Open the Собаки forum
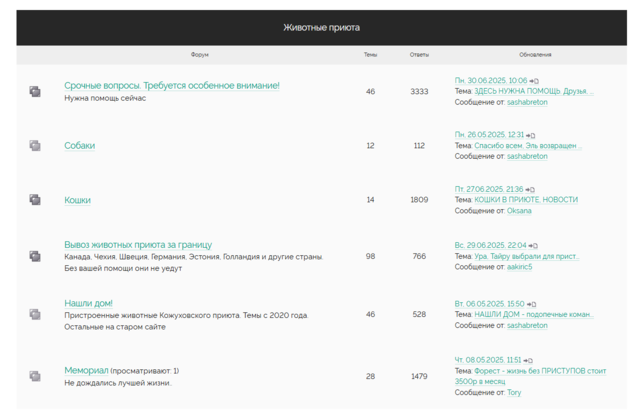Screen dimensions: 640x415 pyautogui.click(x=80, y=146)
